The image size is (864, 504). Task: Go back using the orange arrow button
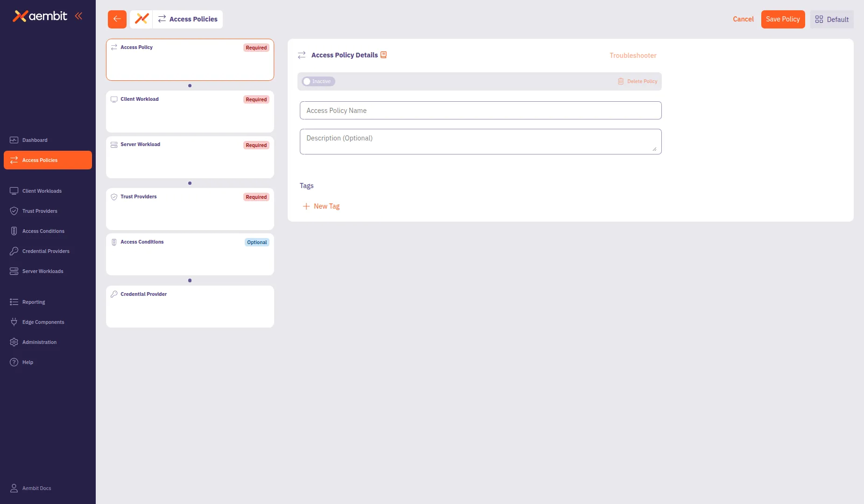(x=117, y=19)
